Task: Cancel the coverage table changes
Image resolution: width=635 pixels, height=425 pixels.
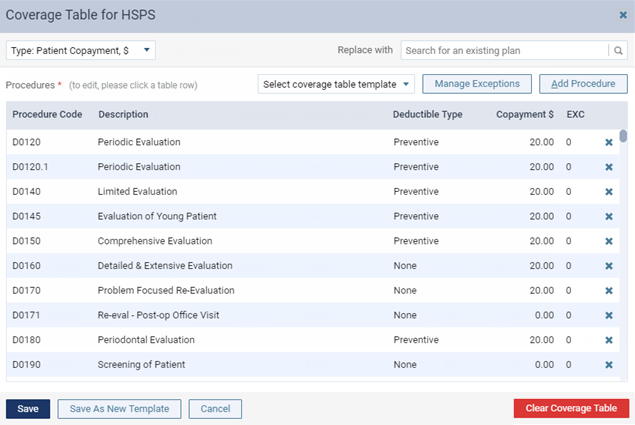Action: (x=215, y=409)
